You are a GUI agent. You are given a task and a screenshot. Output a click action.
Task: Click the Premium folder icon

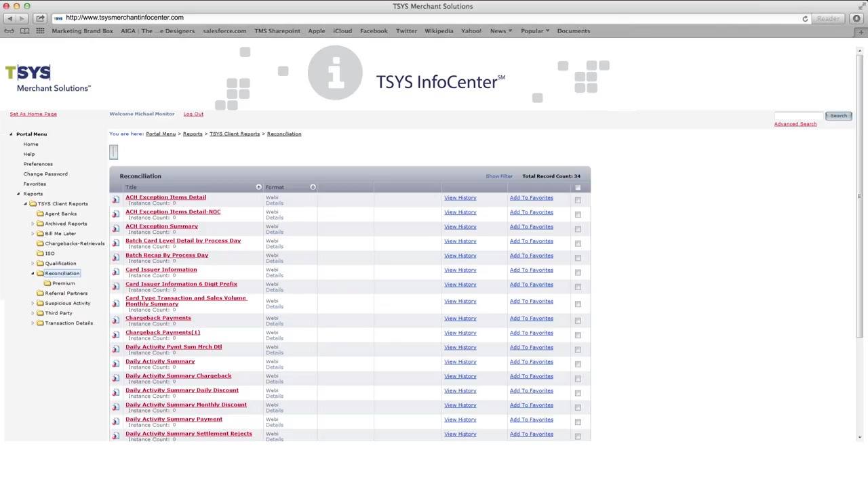[x=47, y=283]
